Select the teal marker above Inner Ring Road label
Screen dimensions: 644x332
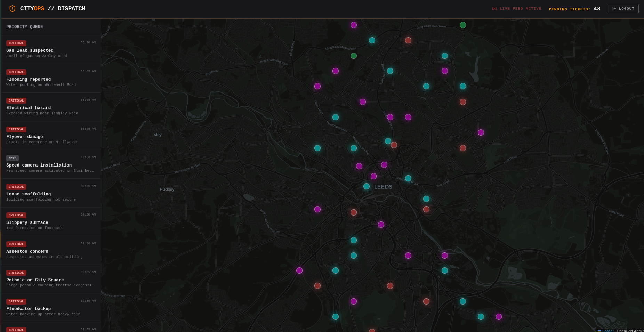(x=408, y=178)
